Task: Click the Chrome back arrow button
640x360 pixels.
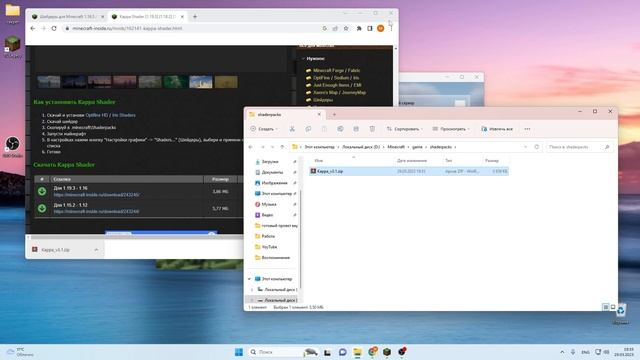Action: pyautogui.click(x=33, y=29)
